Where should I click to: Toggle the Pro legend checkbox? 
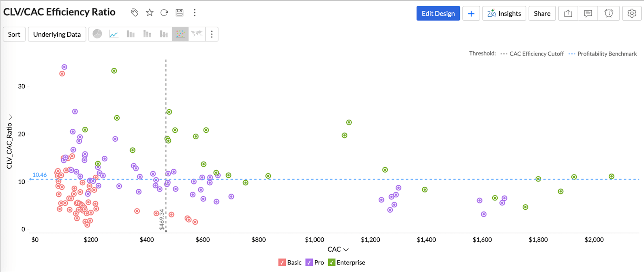coord(309,262)
